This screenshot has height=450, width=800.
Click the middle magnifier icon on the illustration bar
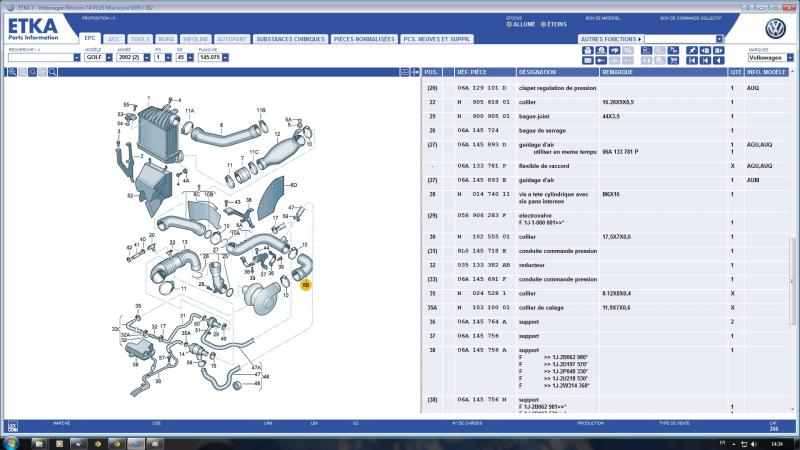tap(33, 72)
